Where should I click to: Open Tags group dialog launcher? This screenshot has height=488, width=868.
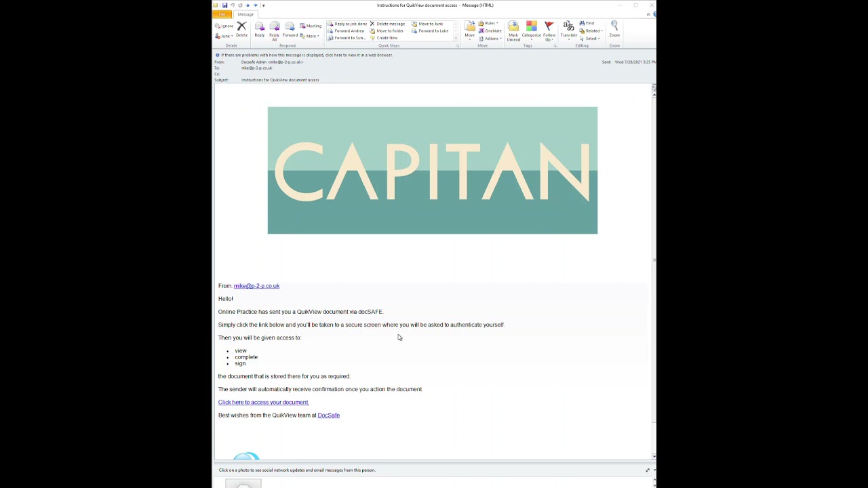coord(555,45)
